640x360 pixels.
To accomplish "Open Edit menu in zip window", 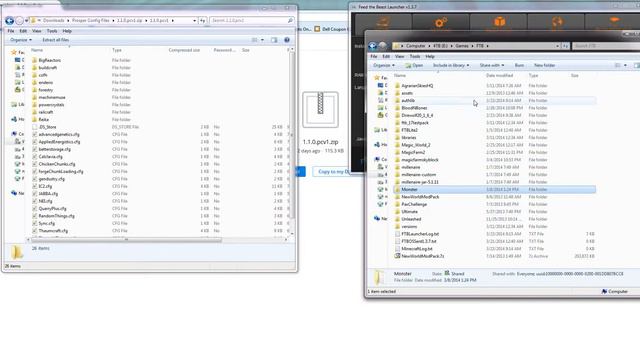I will [x=23, y=31].
